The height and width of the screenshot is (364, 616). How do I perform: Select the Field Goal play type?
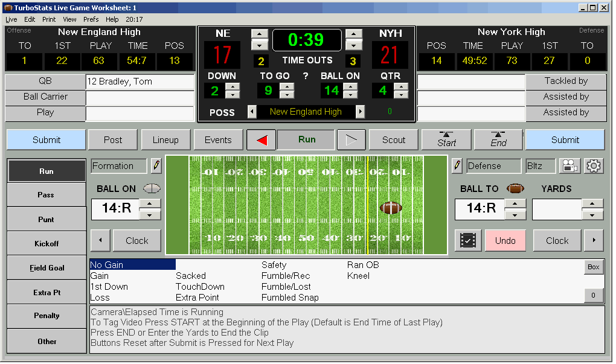click(47, 268)
